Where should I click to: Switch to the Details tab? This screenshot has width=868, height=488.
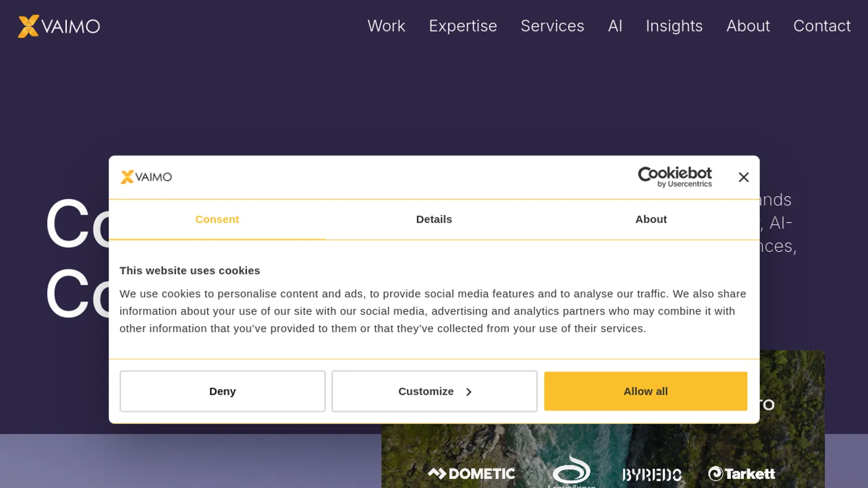(x=434, y=220)
